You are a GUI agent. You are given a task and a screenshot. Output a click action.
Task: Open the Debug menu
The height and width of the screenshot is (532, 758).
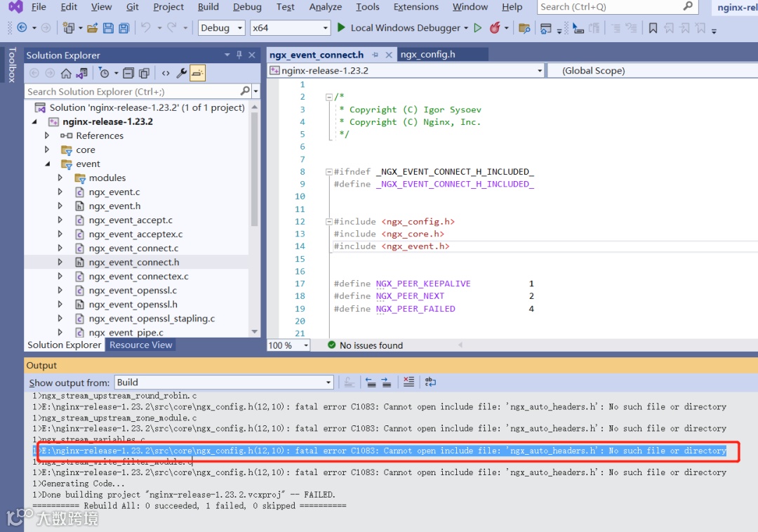(247, 7)
